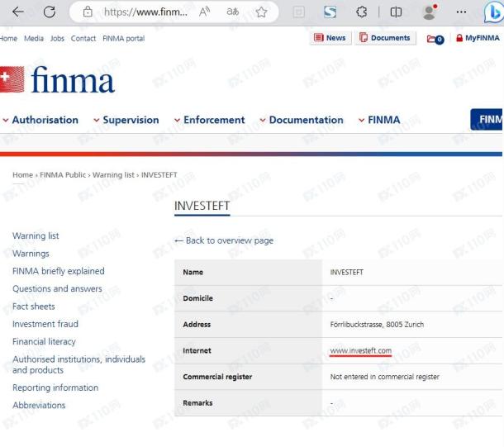
Task: Expand the FINMA navigation menu
Action: coord(379,120)
